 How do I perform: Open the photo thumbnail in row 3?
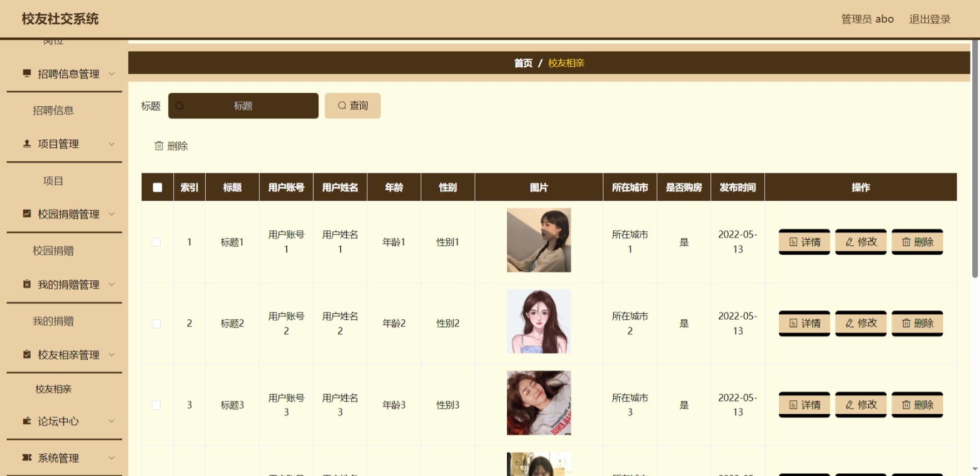click(539, 403)
